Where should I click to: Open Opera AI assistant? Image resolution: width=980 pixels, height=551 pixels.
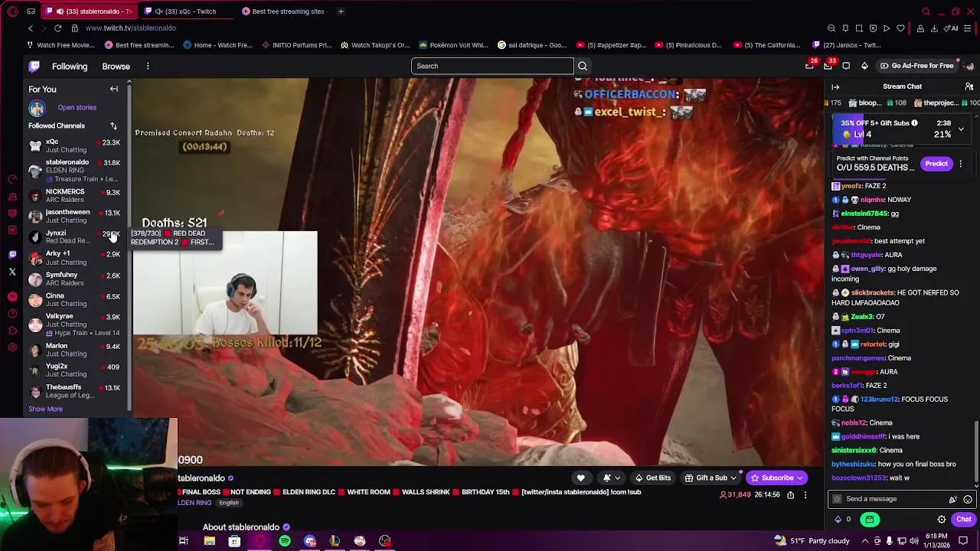coord(952,28)
